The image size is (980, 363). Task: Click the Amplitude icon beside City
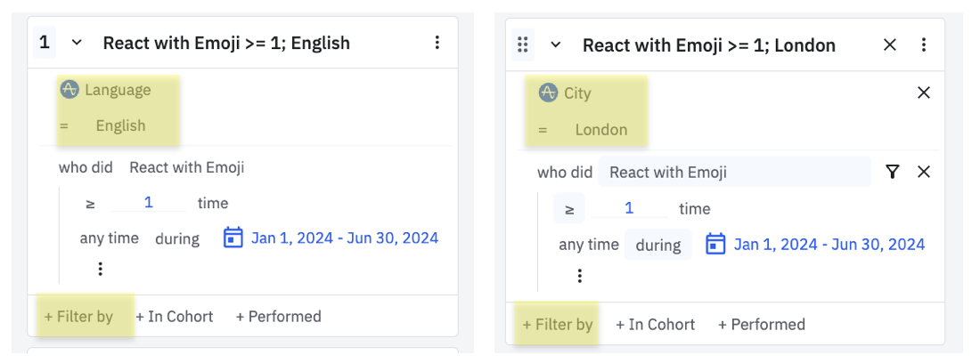click(x=548, y=93)
